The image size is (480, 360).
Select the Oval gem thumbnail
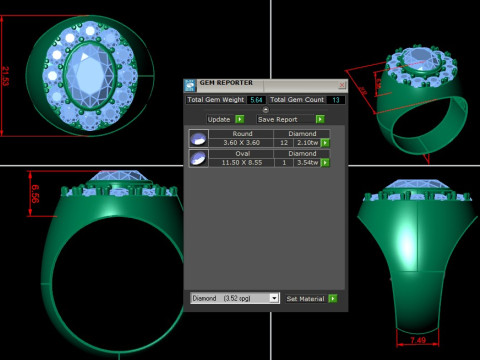pos(198,158)
